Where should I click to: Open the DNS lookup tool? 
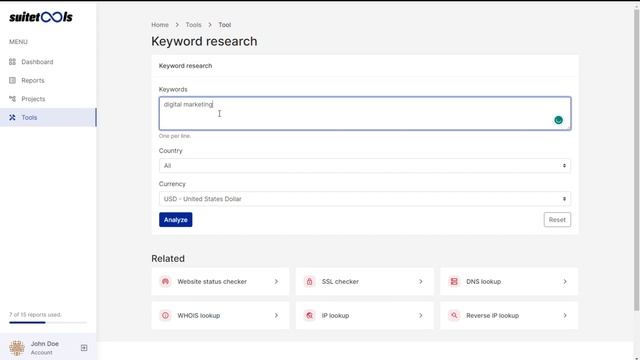[x=509, y=282]
